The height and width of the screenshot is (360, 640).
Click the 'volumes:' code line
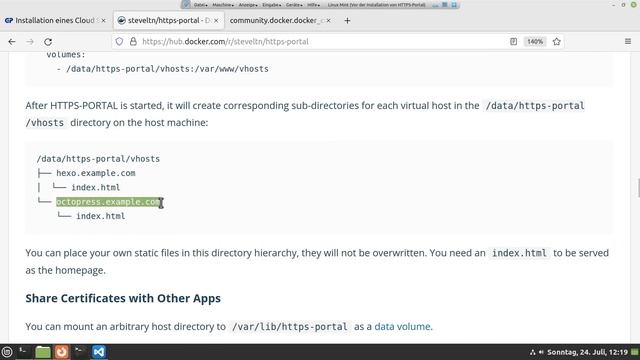tap(66, 55)
